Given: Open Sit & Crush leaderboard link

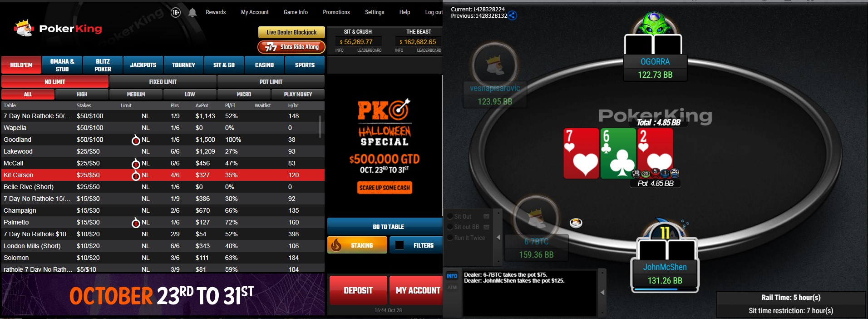Looking at the screenshot, I should pyautogui.click(x=369, y=50).
